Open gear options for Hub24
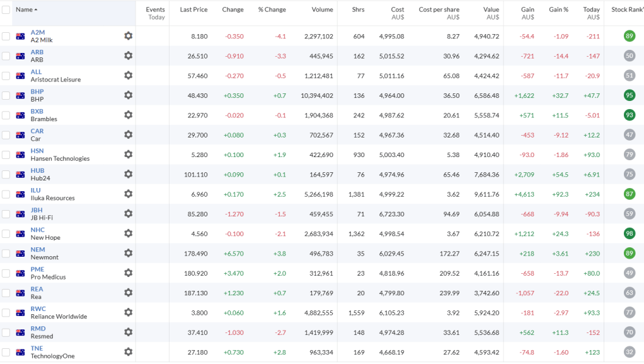This screenshot has height=364, width=644. point(129,174)
